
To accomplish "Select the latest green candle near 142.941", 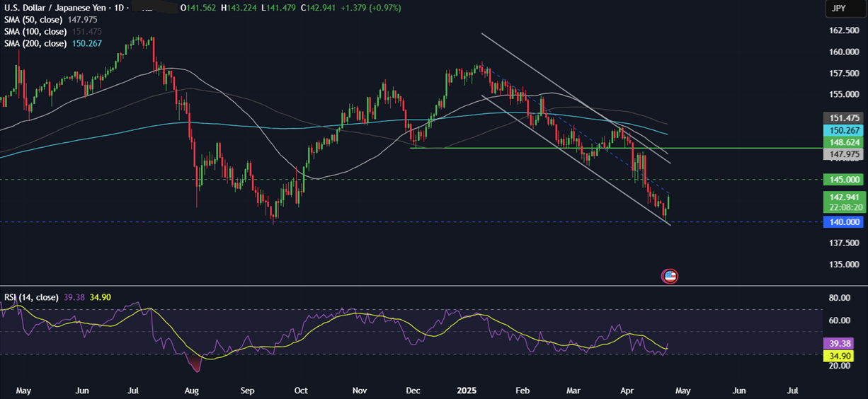I will coord(669,203).
